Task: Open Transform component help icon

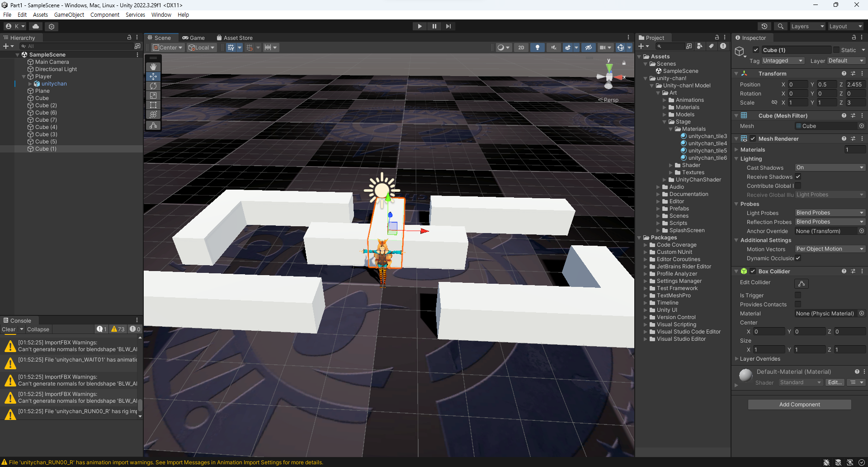Action: click(844, 73)
